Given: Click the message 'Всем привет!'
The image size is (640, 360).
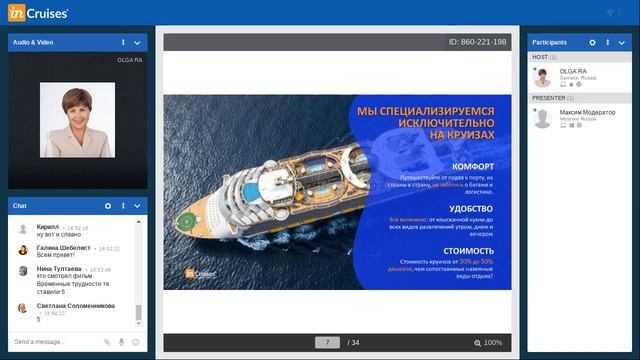Looking at the screenshot, I should (56, 255).
